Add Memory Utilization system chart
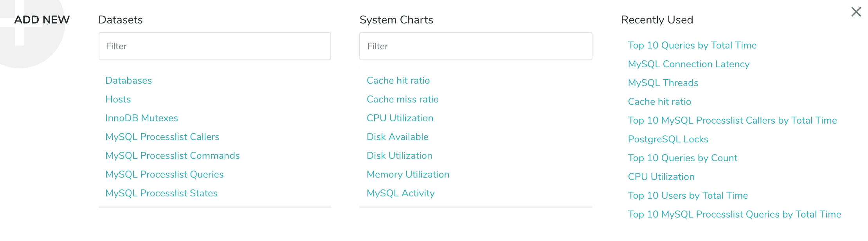 [x=408, y=174]
